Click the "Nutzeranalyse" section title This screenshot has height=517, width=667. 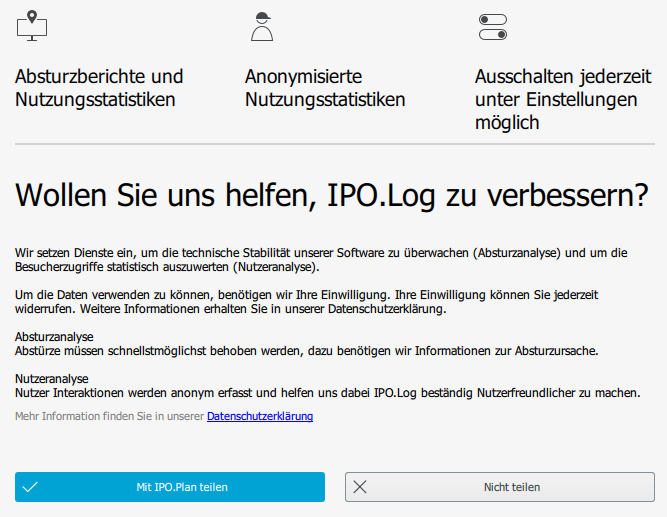point(52,379)
